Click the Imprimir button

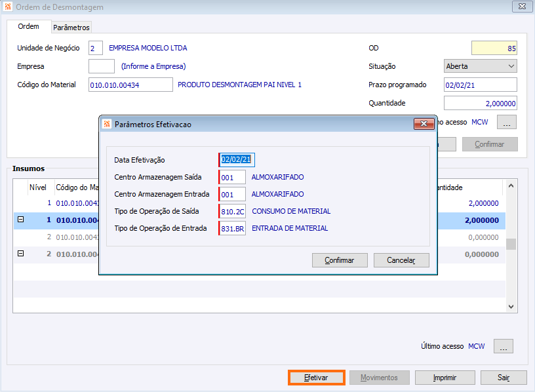(445, 378)
